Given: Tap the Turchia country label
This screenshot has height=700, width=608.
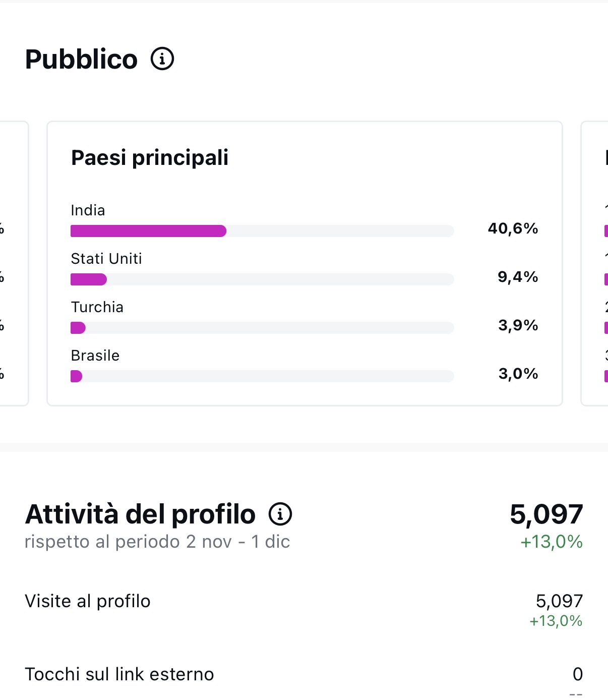Looking at the screenshot, I should [x=97, y=307].
